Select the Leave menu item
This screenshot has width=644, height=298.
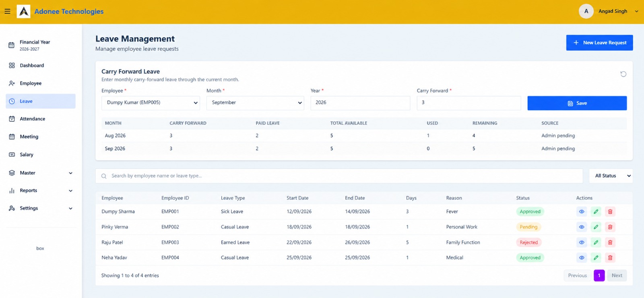[41, 101]
